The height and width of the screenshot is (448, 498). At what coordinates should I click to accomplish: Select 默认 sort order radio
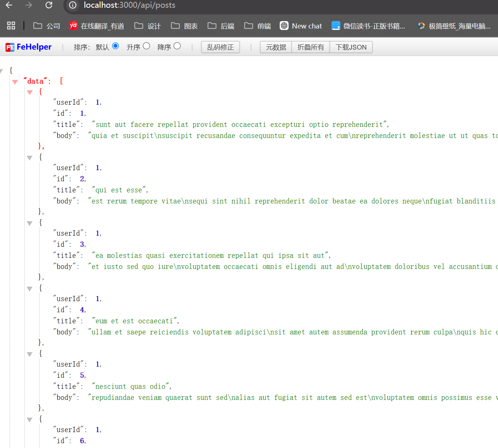coord(115,46)
